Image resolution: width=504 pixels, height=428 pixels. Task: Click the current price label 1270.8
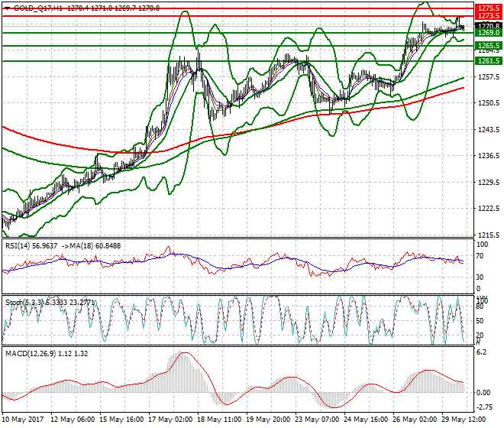tap(488, 25)
